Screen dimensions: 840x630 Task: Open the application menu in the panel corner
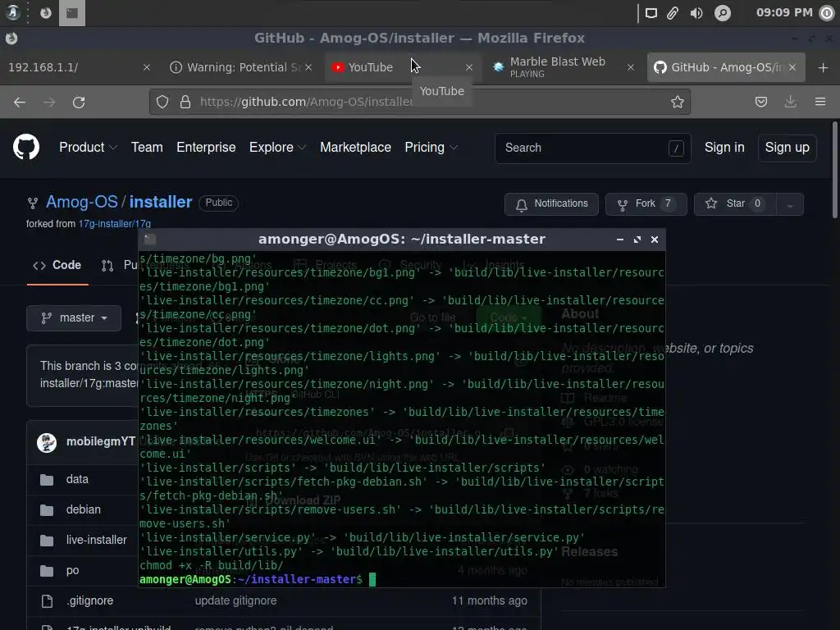point(13,12)
